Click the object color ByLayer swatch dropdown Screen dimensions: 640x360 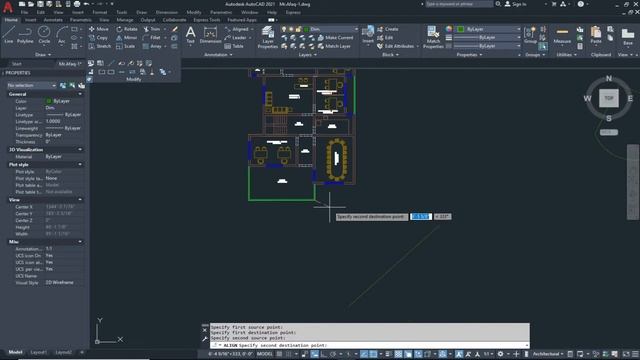click(489, 29)
